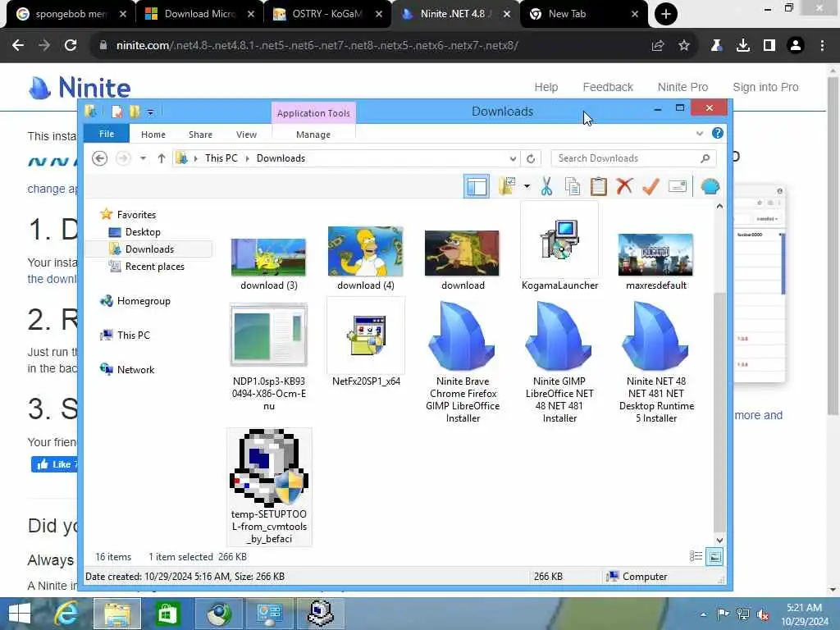840x630 pixels.
Task: Open folder options toolbar icon
Action: coord(507,186)
